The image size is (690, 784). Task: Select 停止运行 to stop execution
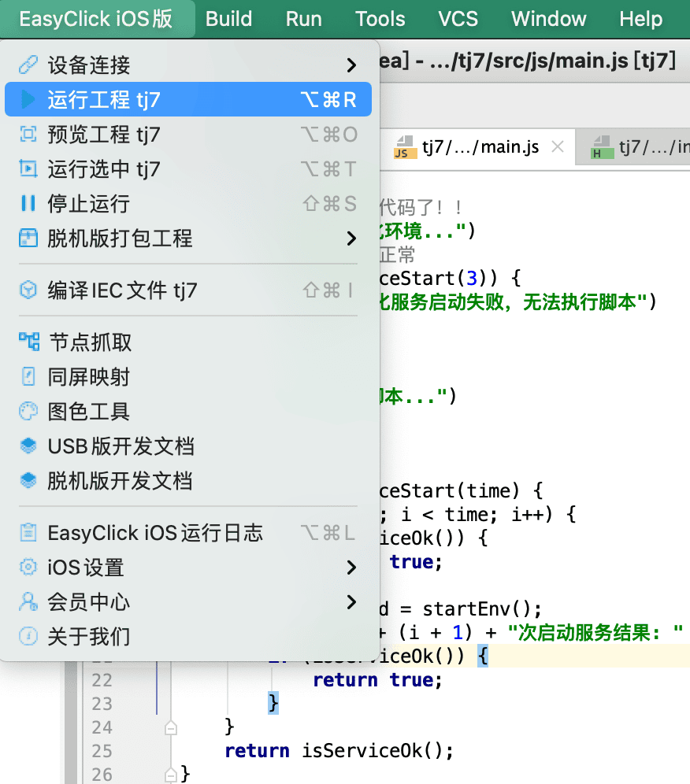point(188,204)
